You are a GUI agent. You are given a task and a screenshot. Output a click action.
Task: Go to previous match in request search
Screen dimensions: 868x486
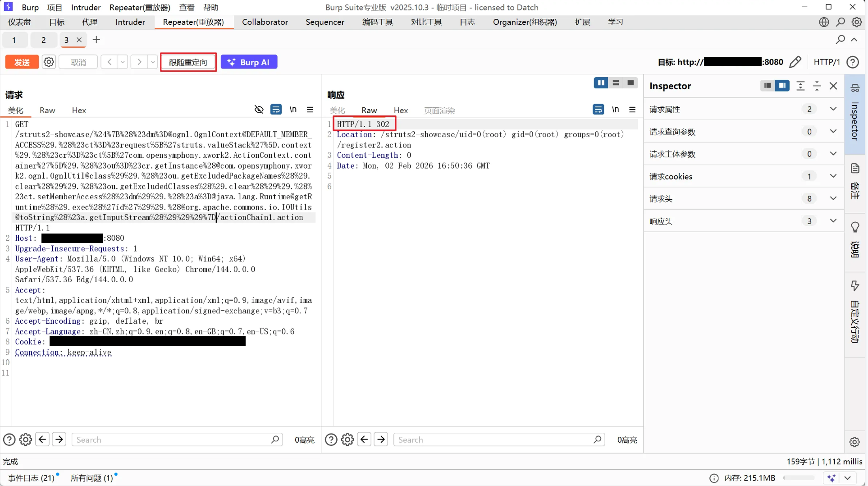point(42,440)
